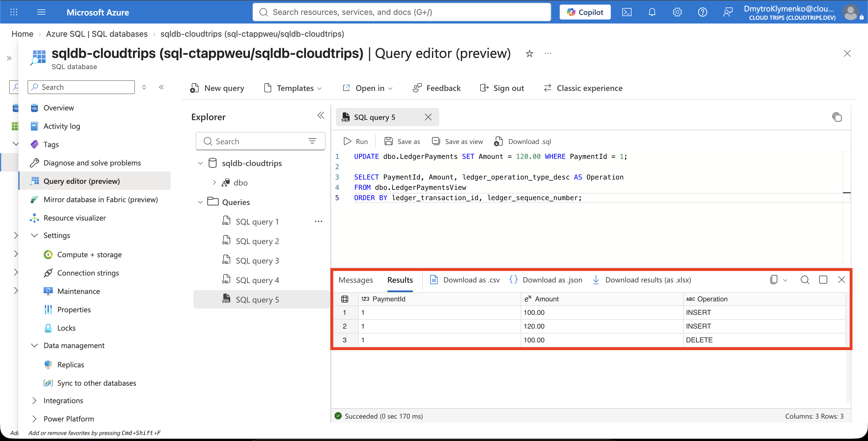Run the current SQL query

pos(355,142)
